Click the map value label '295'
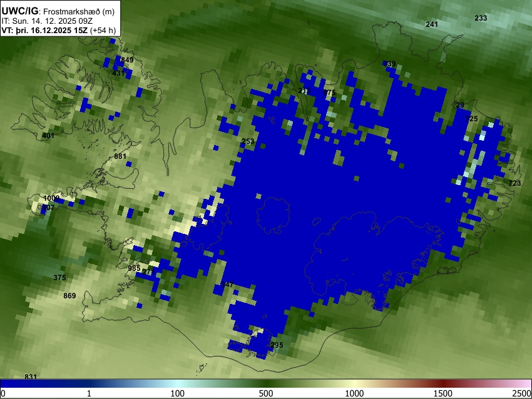This screenshot has height=399, width=532. point(277,345)
